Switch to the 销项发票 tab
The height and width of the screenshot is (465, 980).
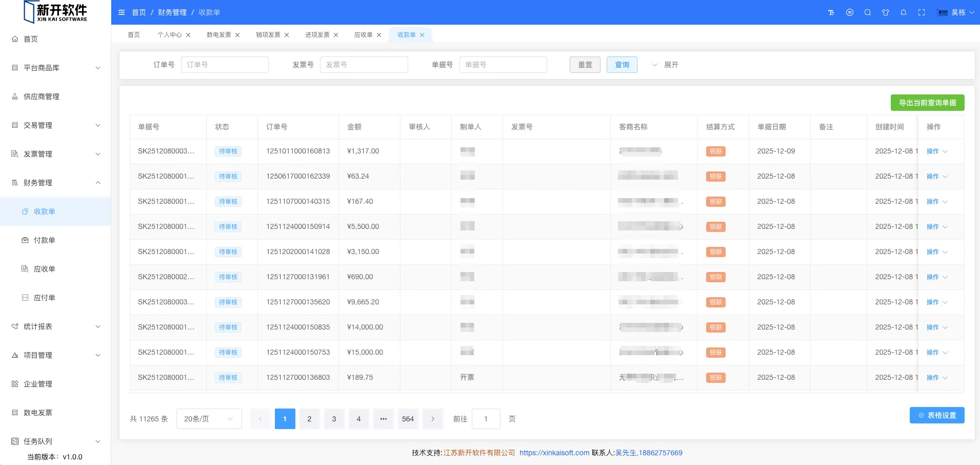click(x=268, y=35)
